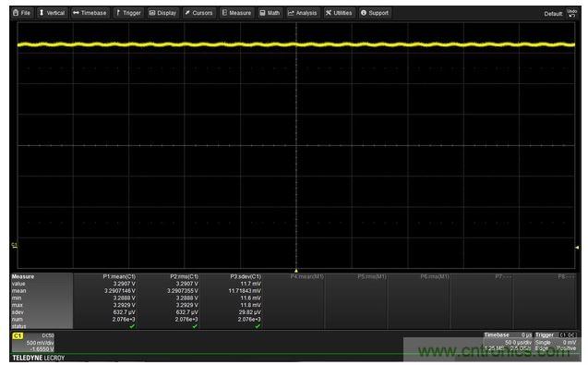Click the 500 mV/div setting in C1 descriptor
Screen dimensions: 588x365
tap(40, 343)
